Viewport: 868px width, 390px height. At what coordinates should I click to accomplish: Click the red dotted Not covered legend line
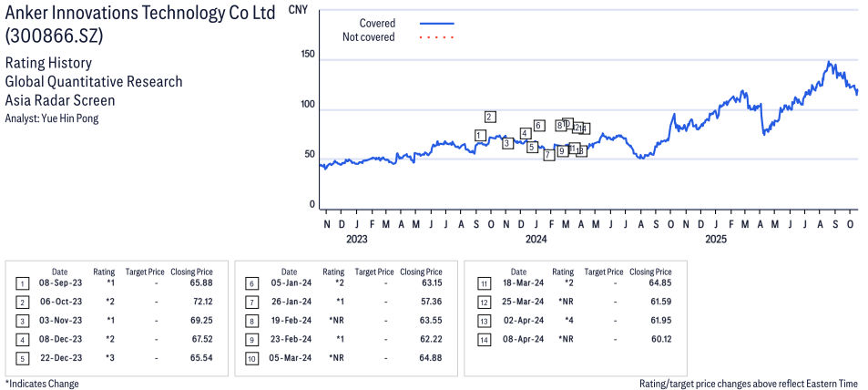tap(437, 37)
